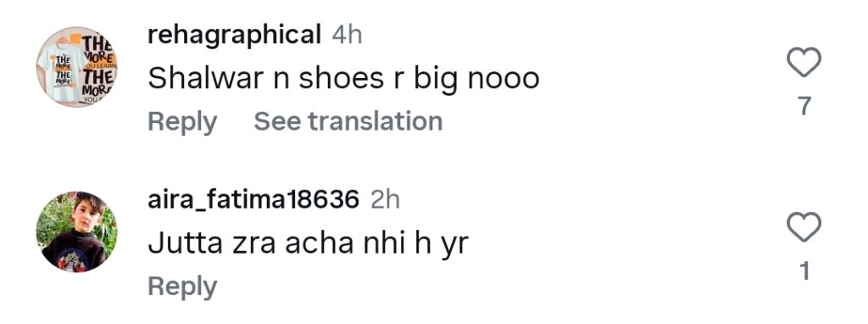
Task: Open the avatar showing 'THE MORE' shirt
Action: pyautogui.click(x=77, y=66)
